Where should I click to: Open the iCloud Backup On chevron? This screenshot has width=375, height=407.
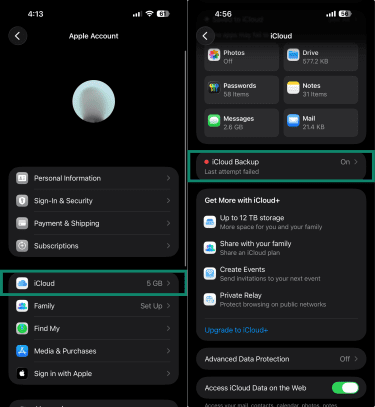coord(356,162)
